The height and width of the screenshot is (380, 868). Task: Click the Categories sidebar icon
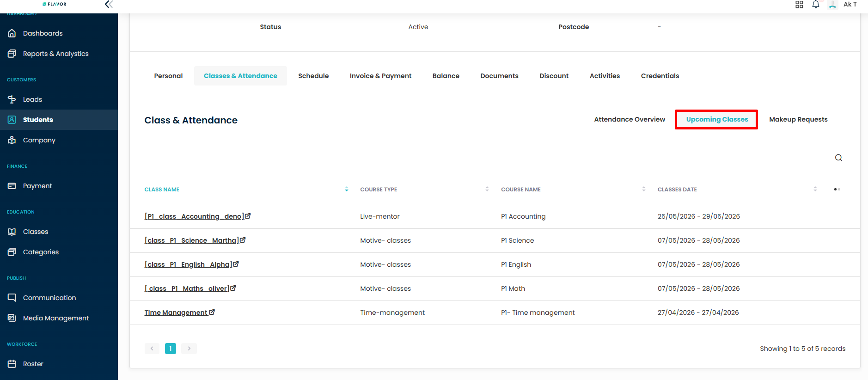point(12,252)
